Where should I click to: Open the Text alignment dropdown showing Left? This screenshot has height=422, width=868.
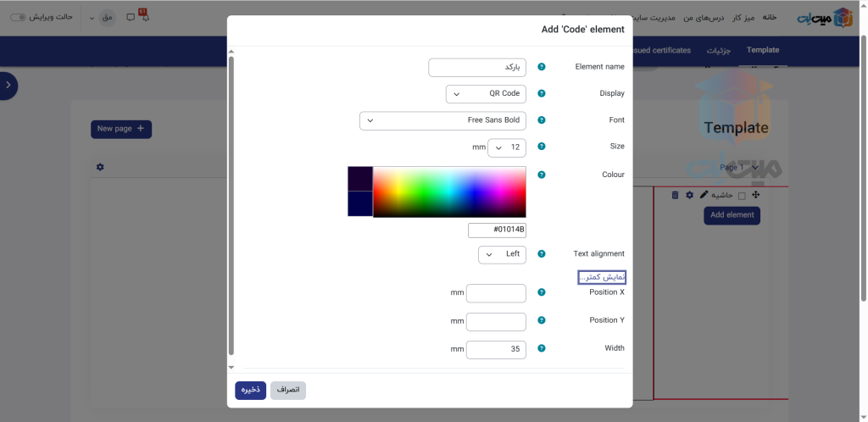click(502, 254)
